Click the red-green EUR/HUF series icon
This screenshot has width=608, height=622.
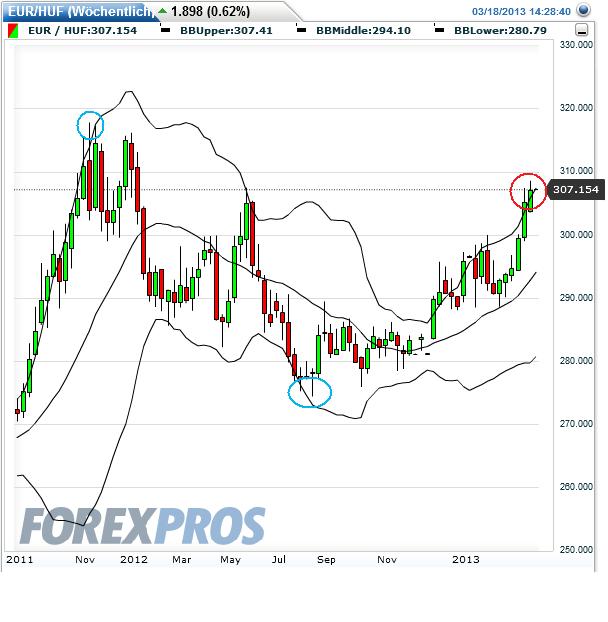[13, 31]
